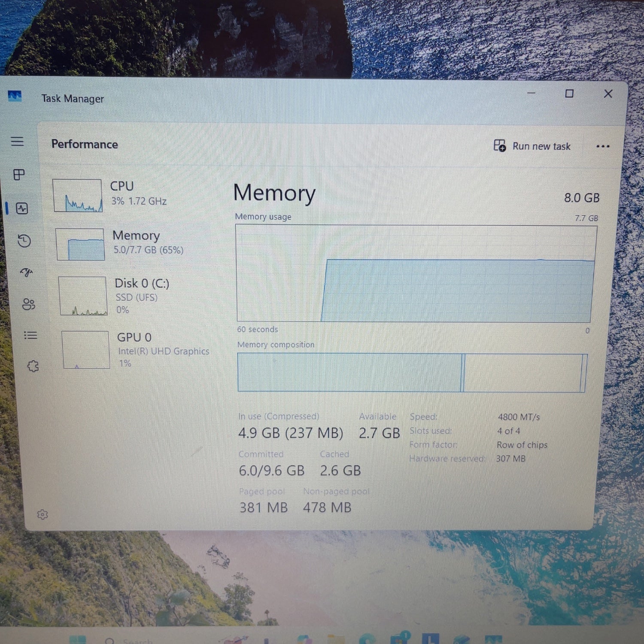This screenshot has width=644, height=644.
Task: Click the Memory composition bar
Action: coord(412,373)
